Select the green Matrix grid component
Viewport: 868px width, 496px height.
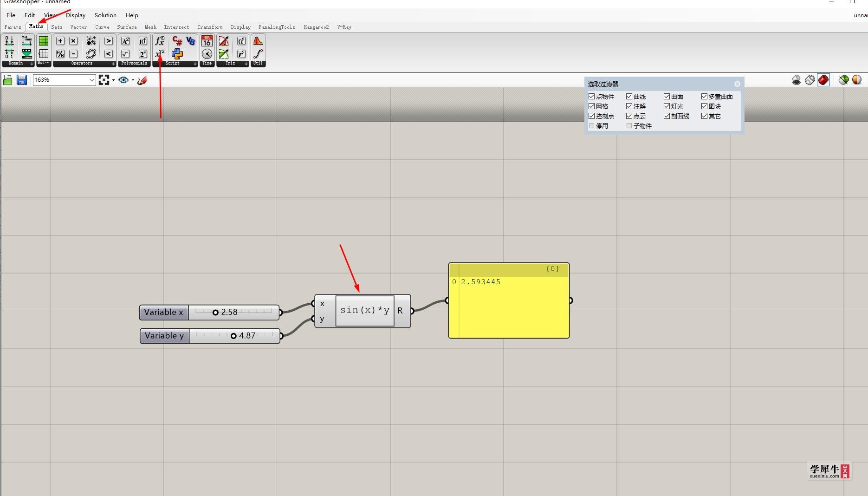click(x=44, y=41)
